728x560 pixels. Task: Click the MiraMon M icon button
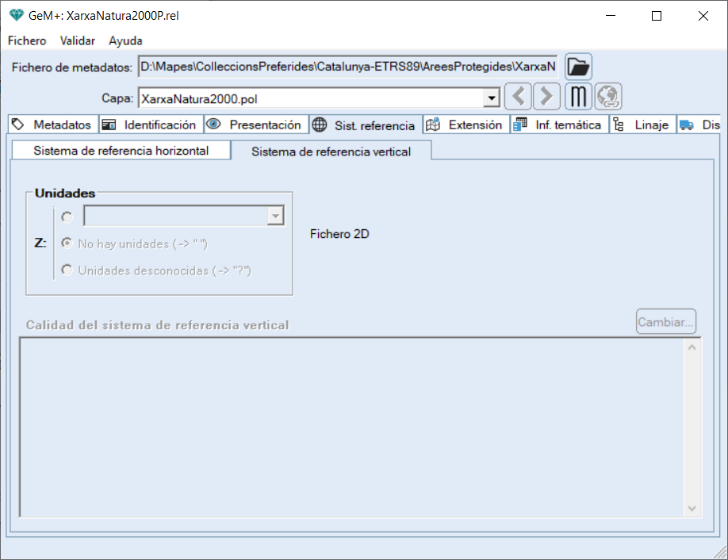point(579,97)
